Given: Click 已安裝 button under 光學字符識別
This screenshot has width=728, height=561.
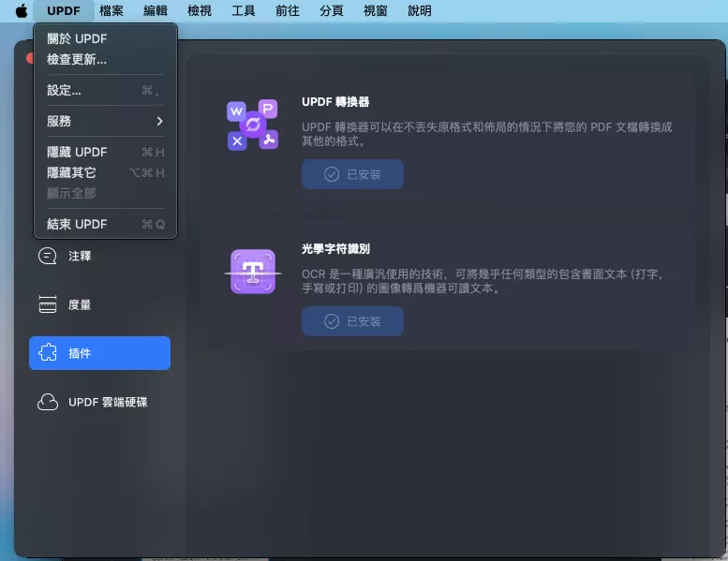Looking at the screenshot, I should pos(352,321).
